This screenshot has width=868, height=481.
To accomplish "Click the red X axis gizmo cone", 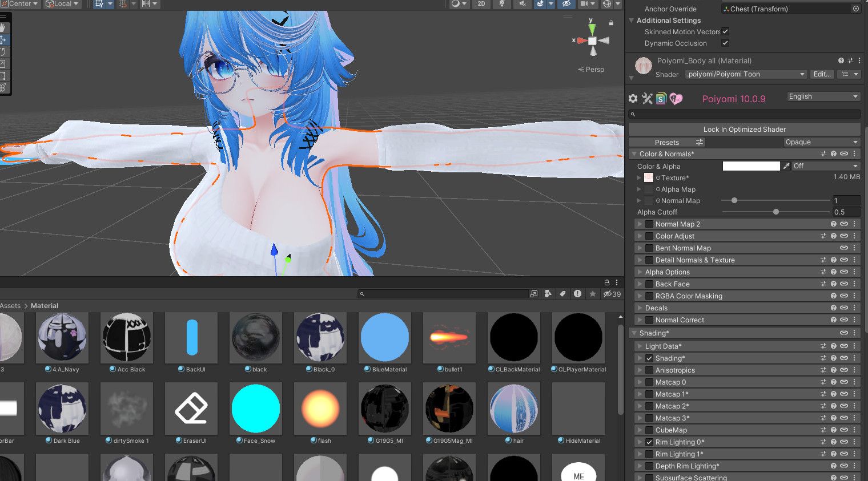I will point(582,41).
